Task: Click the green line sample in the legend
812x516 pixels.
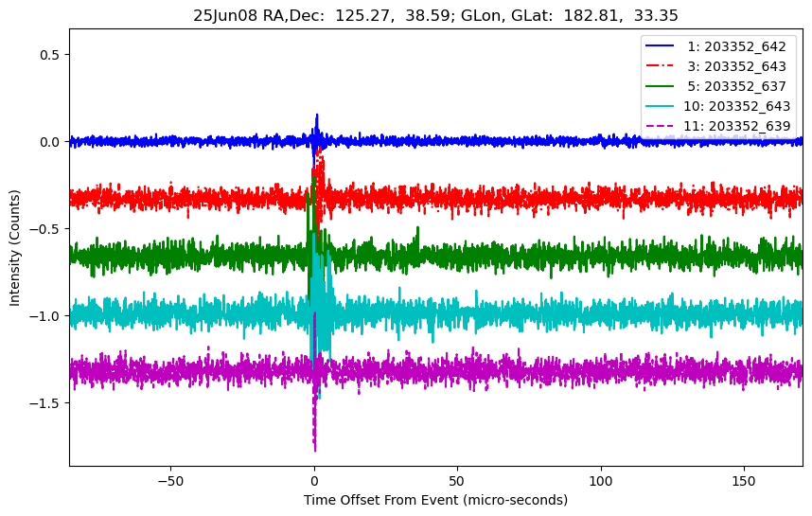Action: [x=660, y=86]
